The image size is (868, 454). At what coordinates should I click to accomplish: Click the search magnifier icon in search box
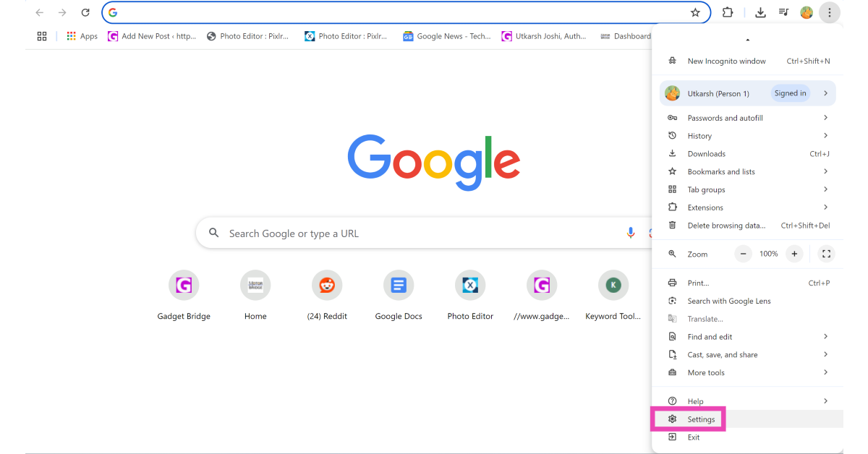(x=213, y=233)
